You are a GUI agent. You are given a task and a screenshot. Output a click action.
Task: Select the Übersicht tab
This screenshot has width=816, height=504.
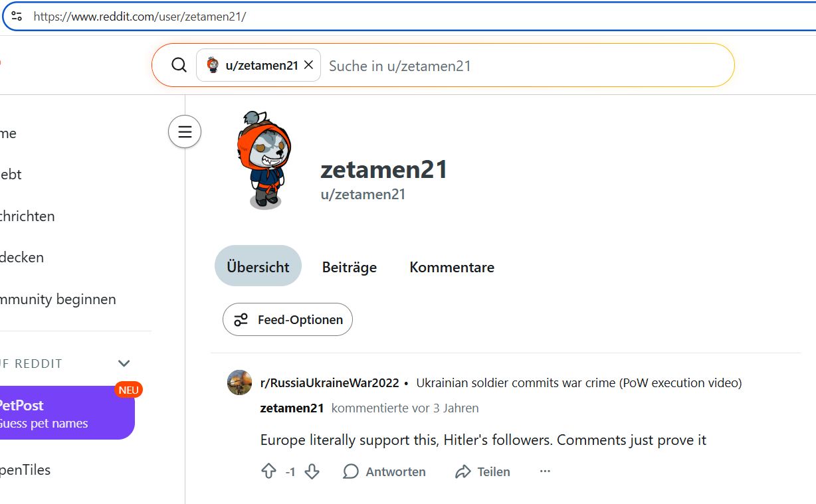click(x=258, y=266)
